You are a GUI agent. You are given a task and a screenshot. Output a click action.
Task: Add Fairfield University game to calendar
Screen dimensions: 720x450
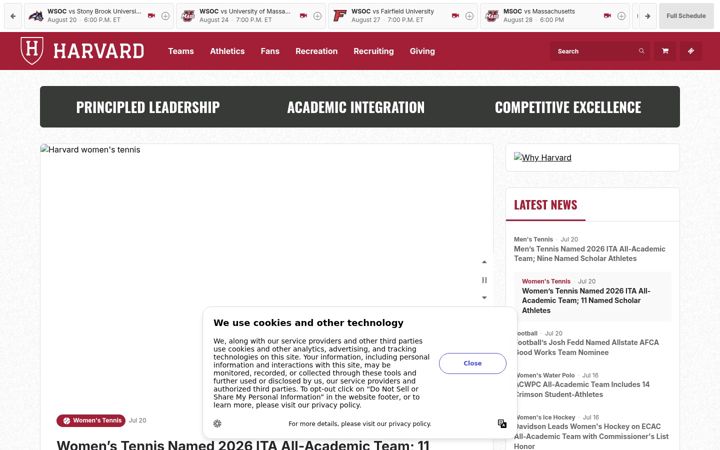coord(469,16)
